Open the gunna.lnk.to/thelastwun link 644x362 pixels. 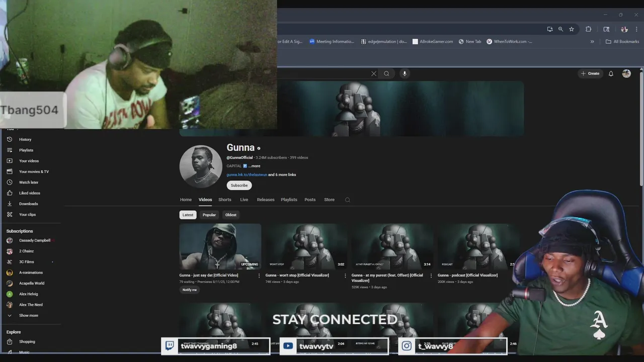point(247,174)
